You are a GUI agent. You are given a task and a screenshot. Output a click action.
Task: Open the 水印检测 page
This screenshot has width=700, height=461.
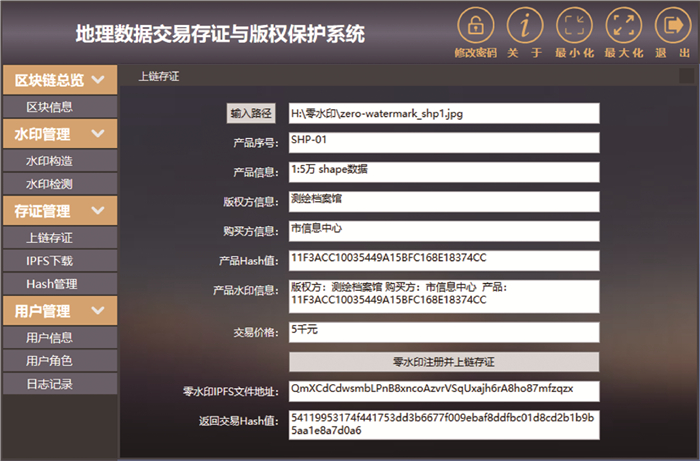click(x=49, y=184)
